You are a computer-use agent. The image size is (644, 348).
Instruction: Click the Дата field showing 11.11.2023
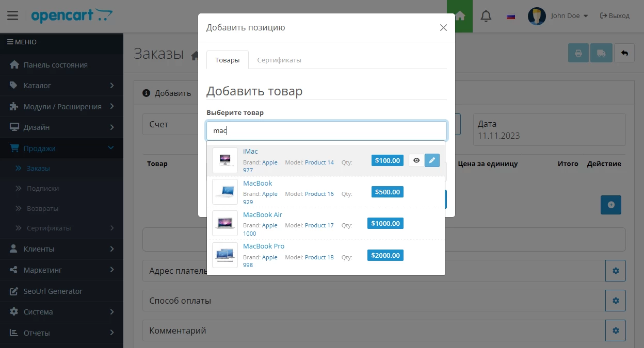tap(550, 130)
